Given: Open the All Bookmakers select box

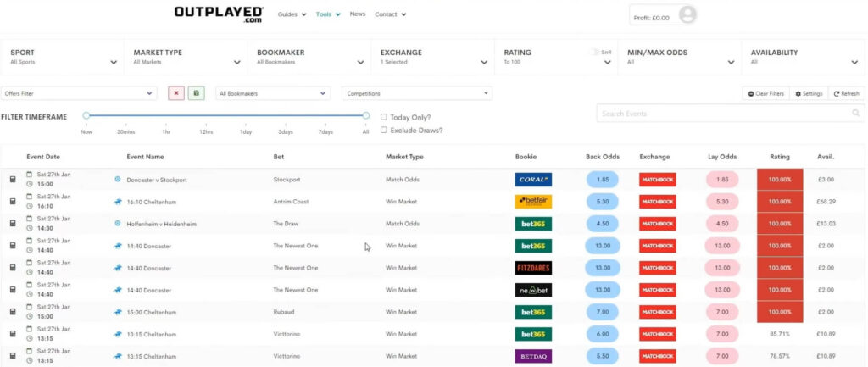Looking at the screenshot, I should click(x=273, y=93).
